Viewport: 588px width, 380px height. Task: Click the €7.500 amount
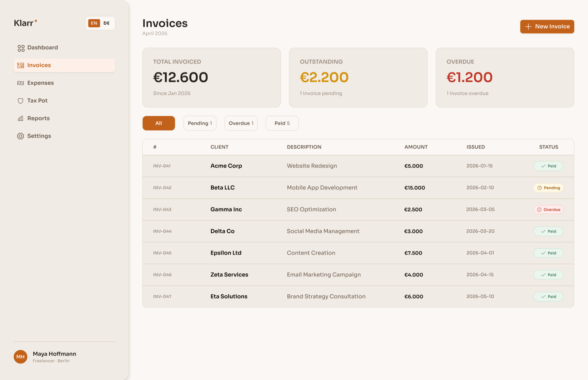(x=413, y=253)
